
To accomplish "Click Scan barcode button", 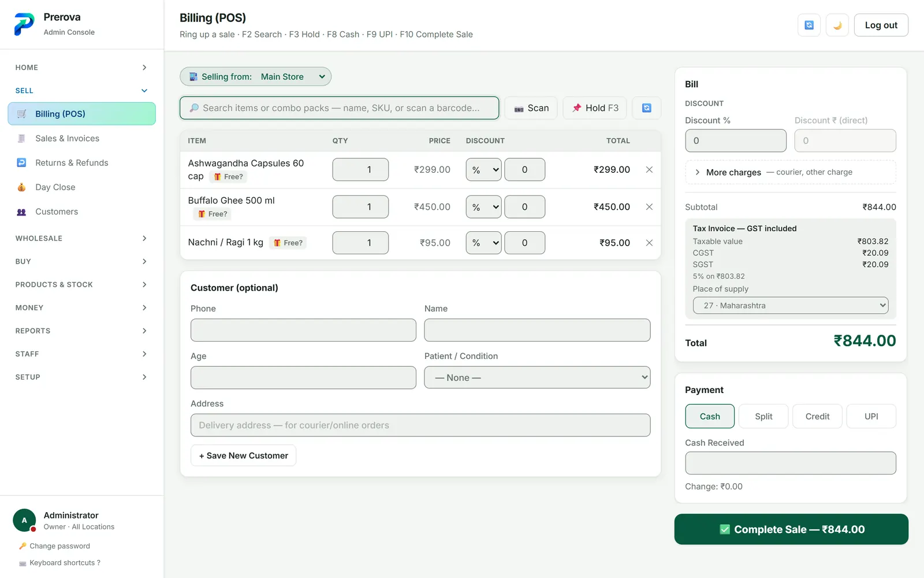I will (x=531, y=108).
